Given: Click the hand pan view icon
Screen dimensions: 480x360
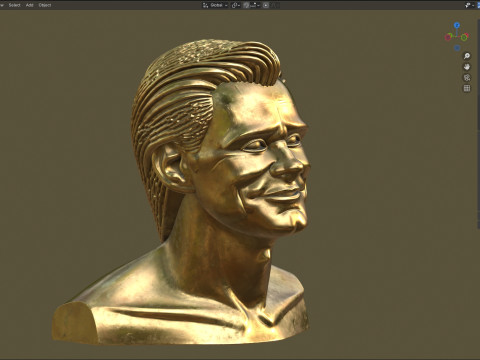Looking at the screenshot, I should (x=467, y=67).
